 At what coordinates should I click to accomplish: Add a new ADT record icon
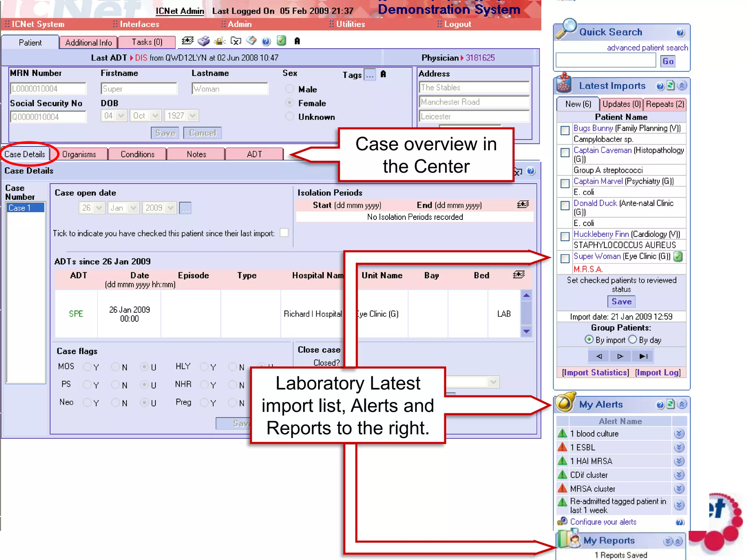click(519, 275)
